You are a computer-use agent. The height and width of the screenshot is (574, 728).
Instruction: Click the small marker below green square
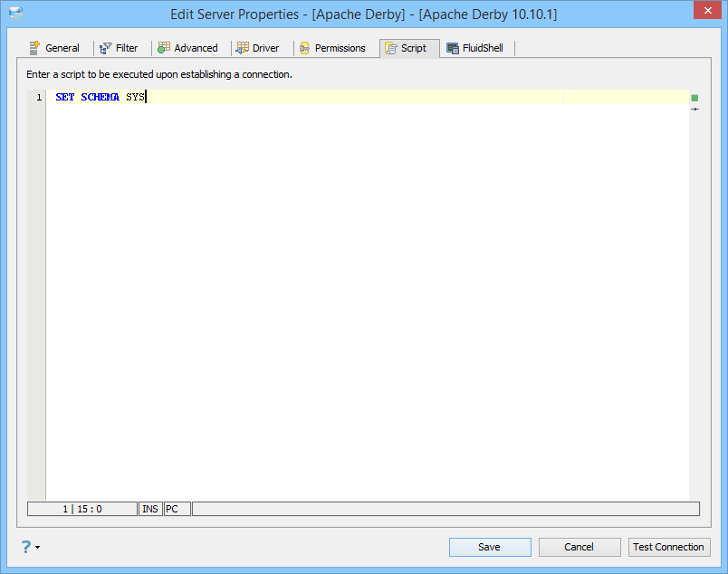694,110
